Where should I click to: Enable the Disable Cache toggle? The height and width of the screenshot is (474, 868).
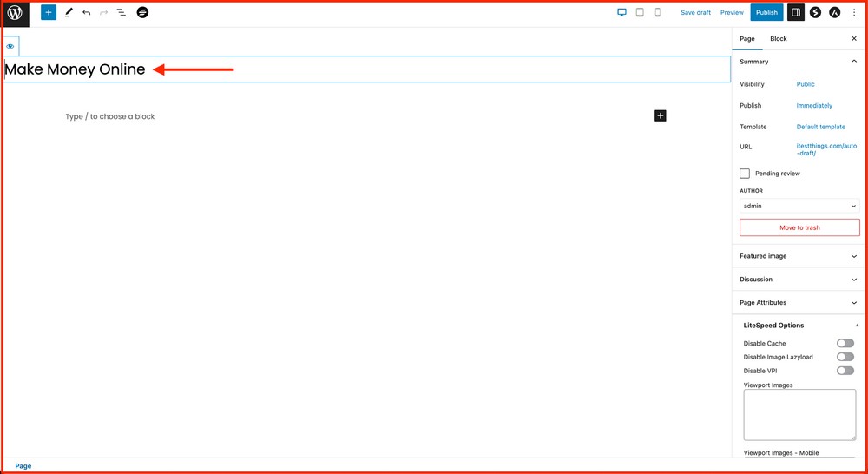tap(845, 344)
